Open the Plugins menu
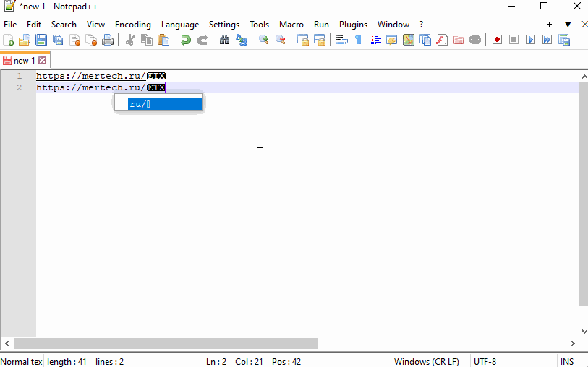 (x=353, y=24)
